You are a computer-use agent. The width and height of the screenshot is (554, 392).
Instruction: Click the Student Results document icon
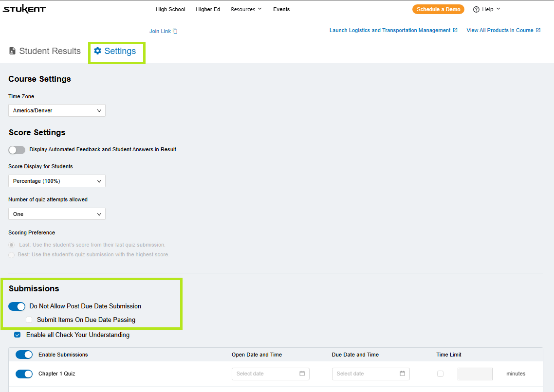click(x=13, y=51)
